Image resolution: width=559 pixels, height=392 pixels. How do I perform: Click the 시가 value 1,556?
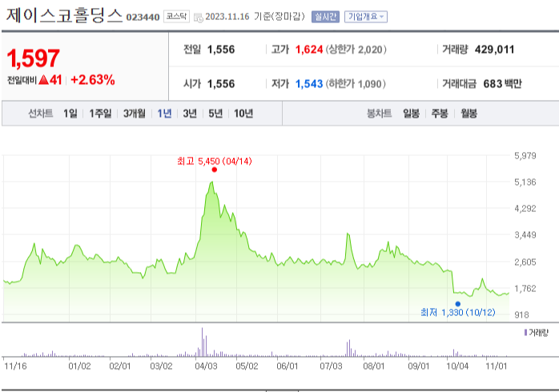coord(221,84)
